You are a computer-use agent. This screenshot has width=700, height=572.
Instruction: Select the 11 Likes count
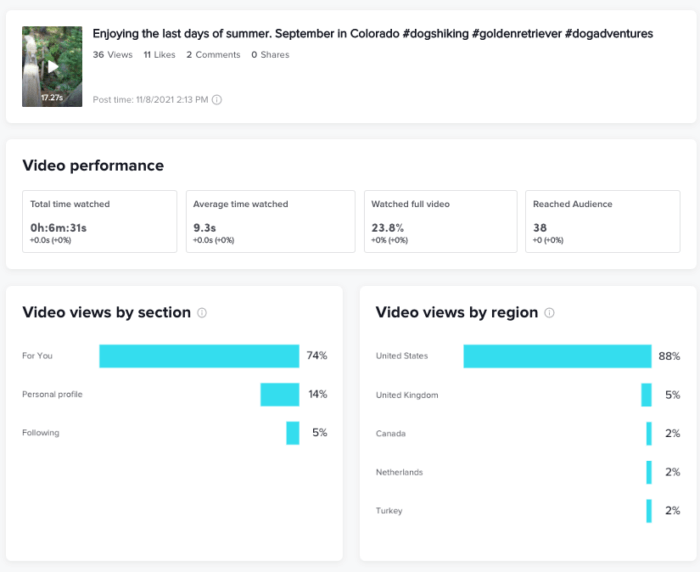tap(159, 54)
